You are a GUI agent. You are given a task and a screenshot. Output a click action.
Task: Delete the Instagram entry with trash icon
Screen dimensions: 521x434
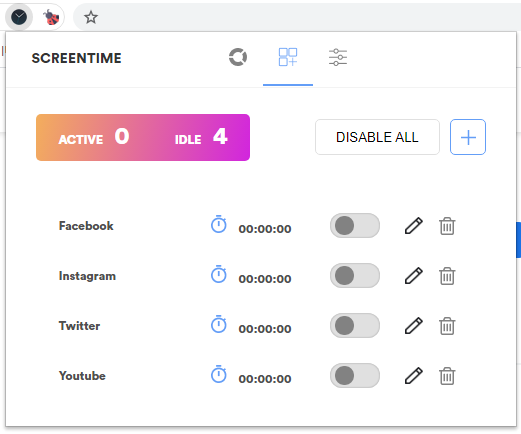[x=447, y=276]
